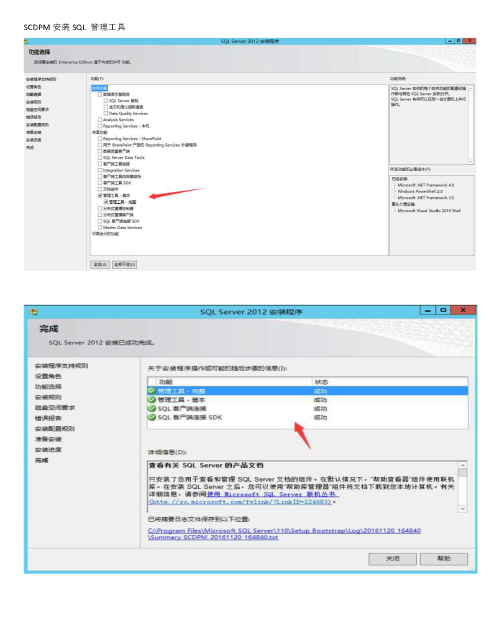Viewport: 500px width, 627px height.
Task: Click Microsoft Visual Studio 2010 Shell entry
Action: [x=429, y=210]
